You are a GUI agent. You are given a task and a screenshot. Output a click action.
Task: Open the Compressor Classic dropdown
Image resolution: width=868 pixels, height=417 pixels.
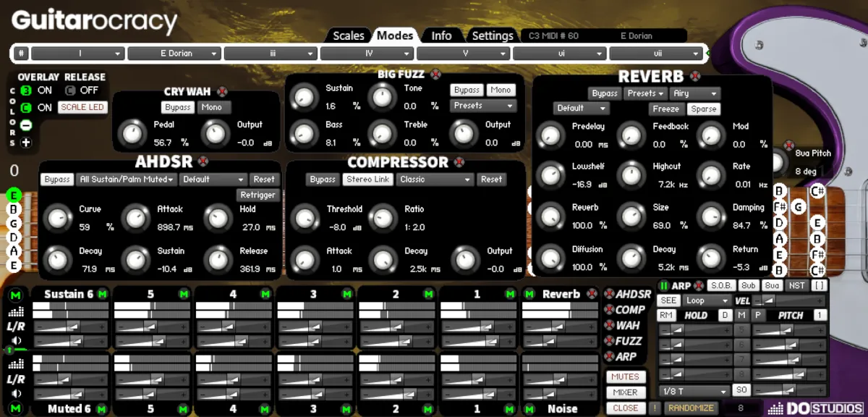click(x=435, y=179)
